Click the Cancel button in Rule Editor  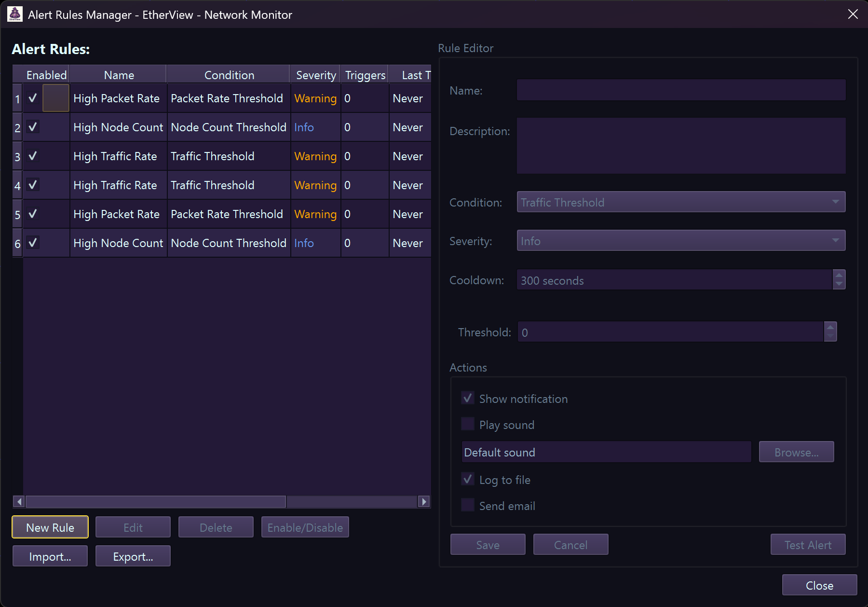tap(570, 544)
